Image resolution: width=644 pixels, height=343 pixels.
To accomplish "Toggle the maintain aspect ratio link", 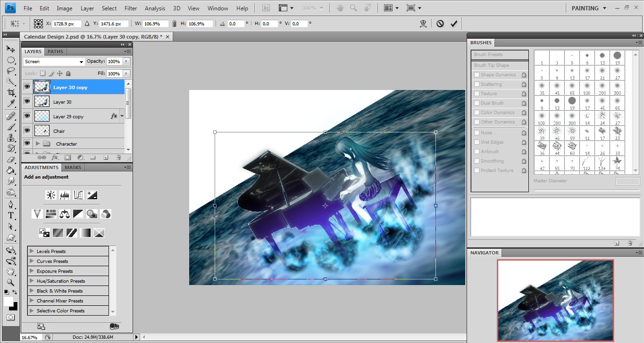I will 175,24.
